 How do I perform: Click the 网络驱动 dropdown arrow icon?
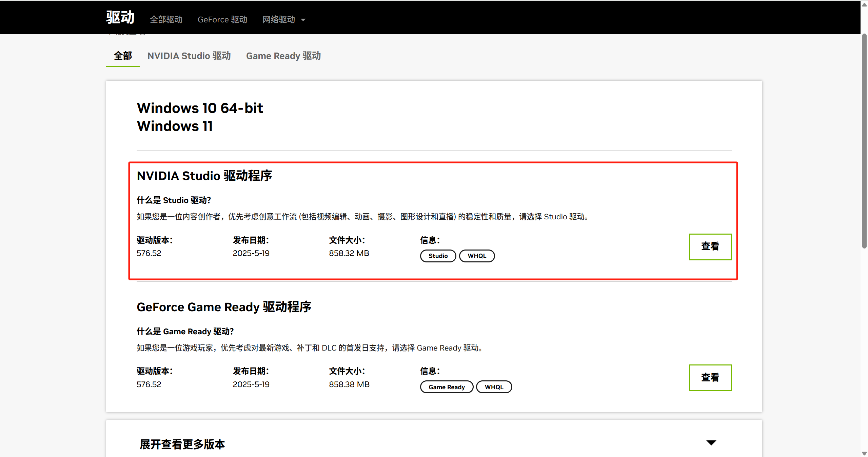point(303,20)
